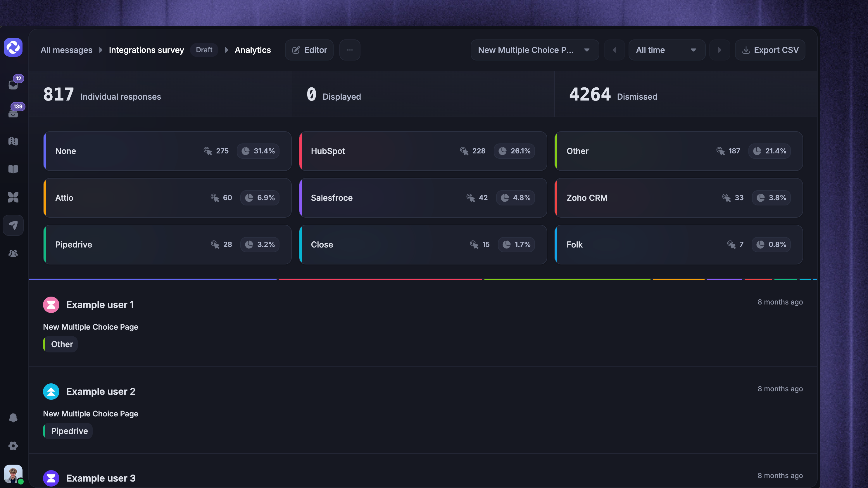The width and height of the screenshot is (868, 488).
Task: Click the Pipedrive card title in the grid
Action: click(74, 245)
